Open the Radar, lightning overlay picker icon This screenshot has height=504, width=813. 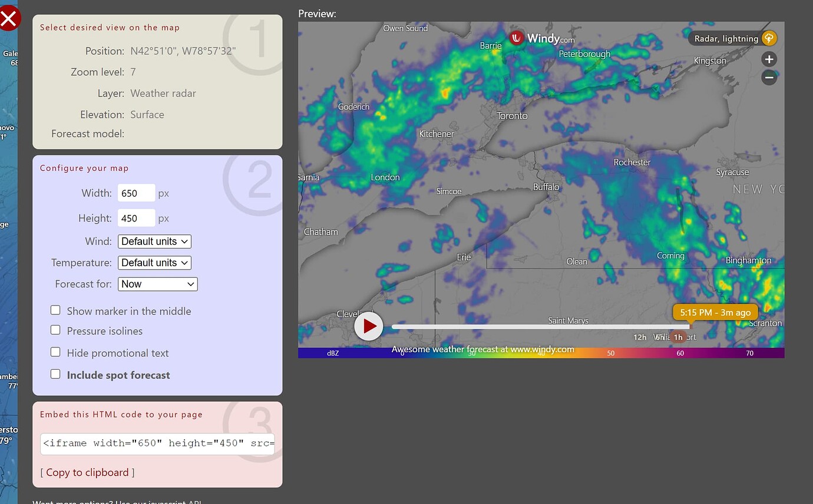pyautogui.click(x=769, y=38)
